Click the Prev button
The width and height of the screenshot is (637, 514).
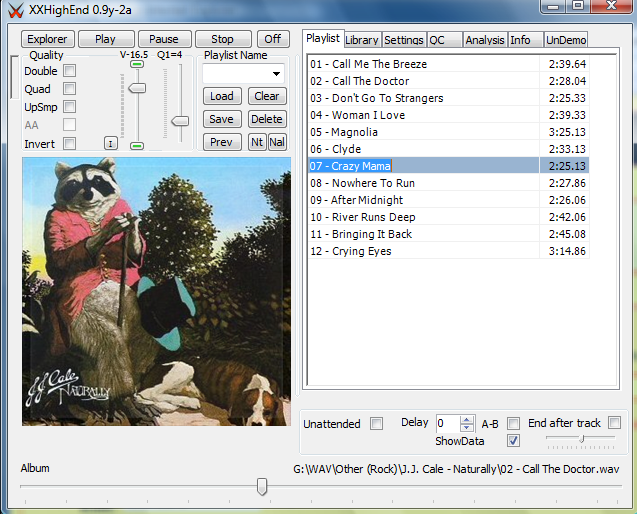point(222,142)
